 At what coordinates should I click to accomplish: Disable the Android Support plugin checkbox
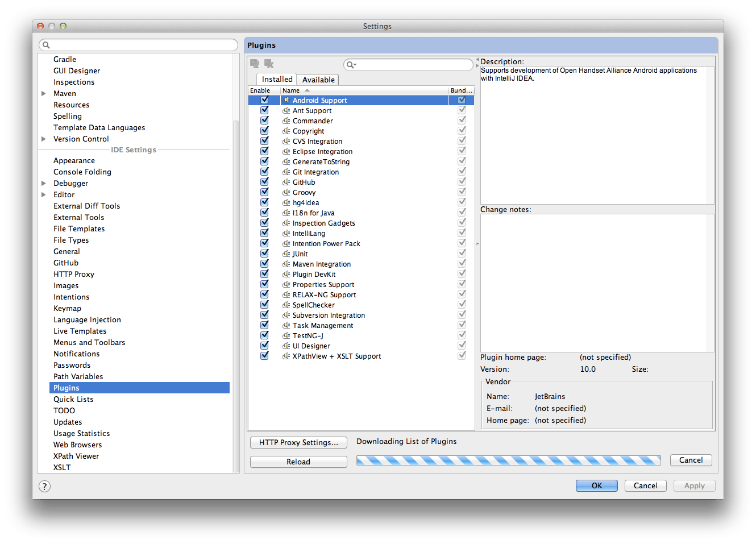pyautogui.click(x=264, y=100)
